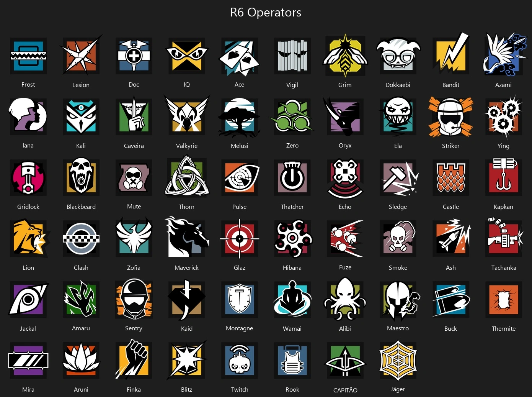The image size is (532, 397).
Task: Select the Lion operator icon
Action: [29, 238]
